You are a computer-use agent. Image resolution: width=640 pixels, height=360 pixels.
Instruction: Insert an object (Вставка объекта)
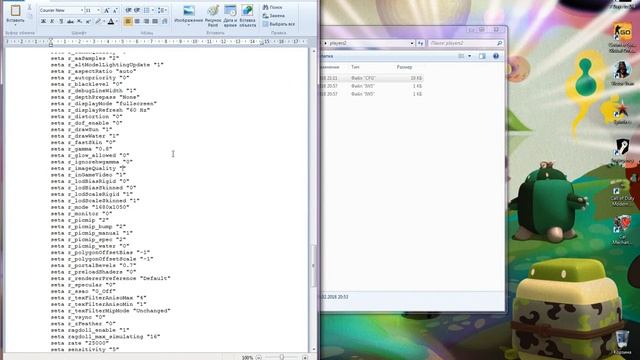[247, 16]
